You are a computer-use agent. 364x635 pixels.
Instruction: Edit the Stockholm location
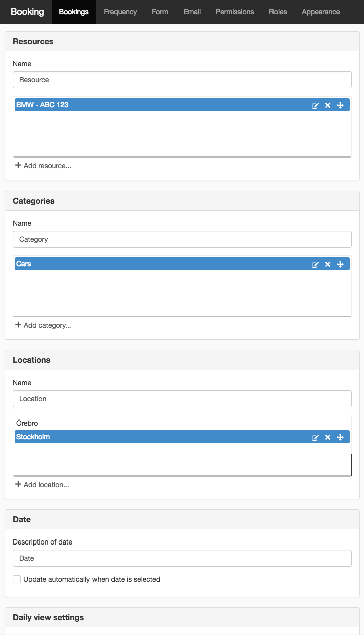[315, 437]
